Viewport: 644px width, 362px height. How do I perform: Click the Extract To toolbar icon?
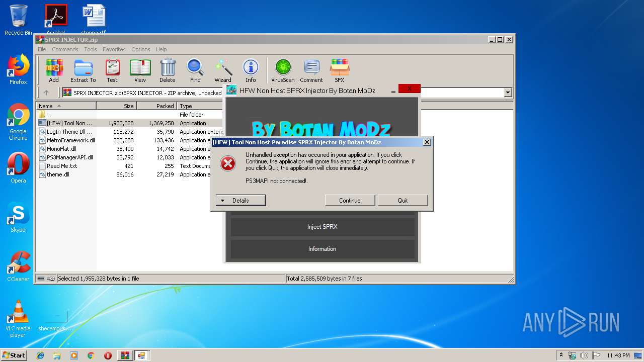(83, 70)
